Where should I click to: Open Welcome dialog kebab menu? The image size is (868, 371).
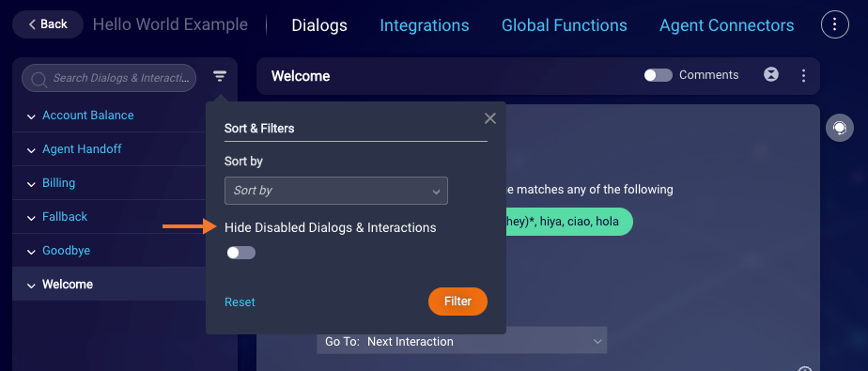pos(803,75)
